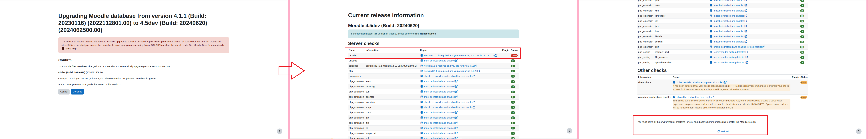Click the book icon beside More help
The image size is (868, 139).
pos(63,48)
